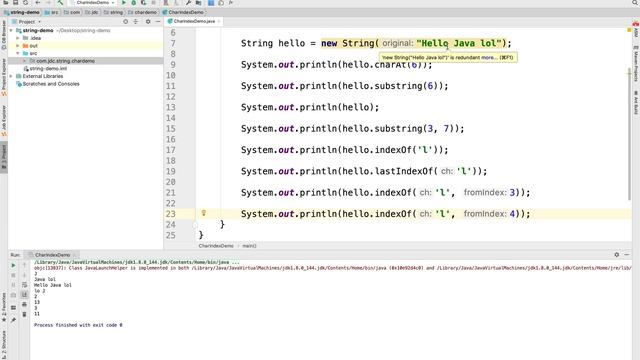Screen dimensions: 640x360
Task: Open the Project panel gear settings
Action: tap(148, 22)
